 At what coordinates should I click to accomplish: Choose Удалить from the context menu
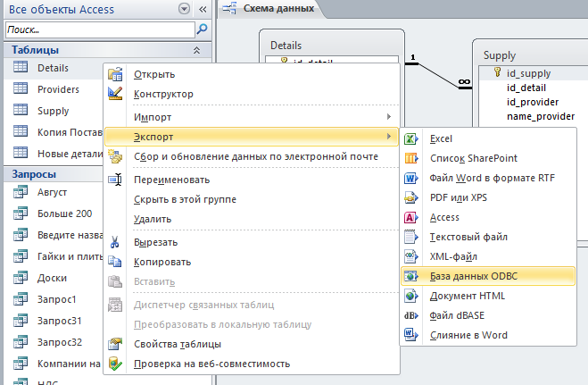(252, 219)
